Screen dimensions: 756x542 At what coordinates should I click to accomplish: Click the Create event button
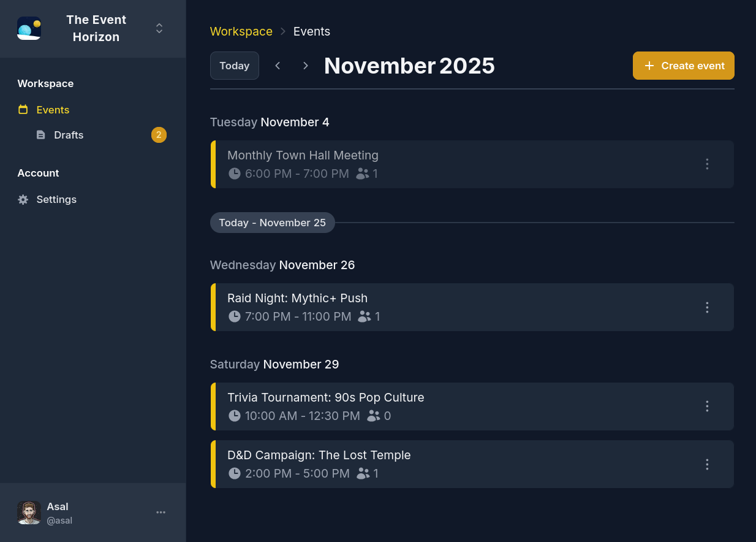[x=683, y=66]
